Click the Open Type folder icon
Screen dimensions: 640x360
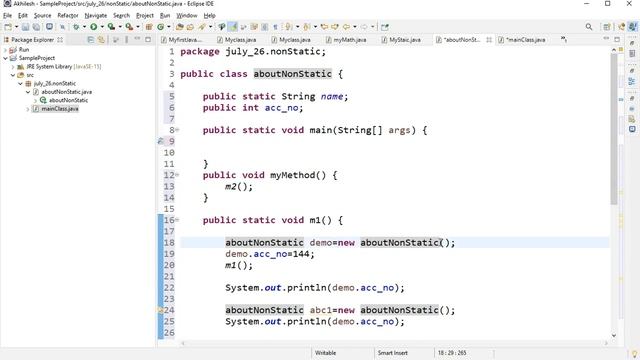tap(180, 27)
